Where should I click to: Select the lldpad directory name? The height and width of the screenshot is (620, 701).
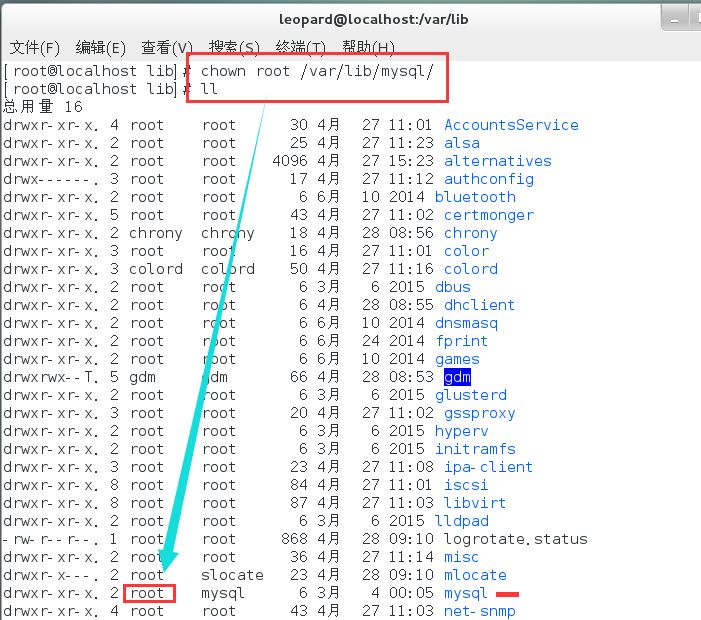click(462, 521)
